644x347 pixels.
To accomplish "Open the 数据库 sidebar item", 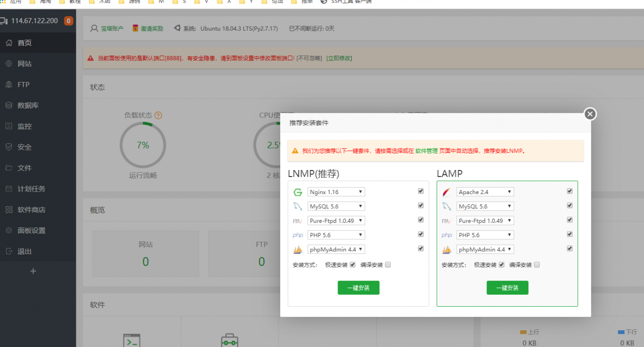I will 38,105.
